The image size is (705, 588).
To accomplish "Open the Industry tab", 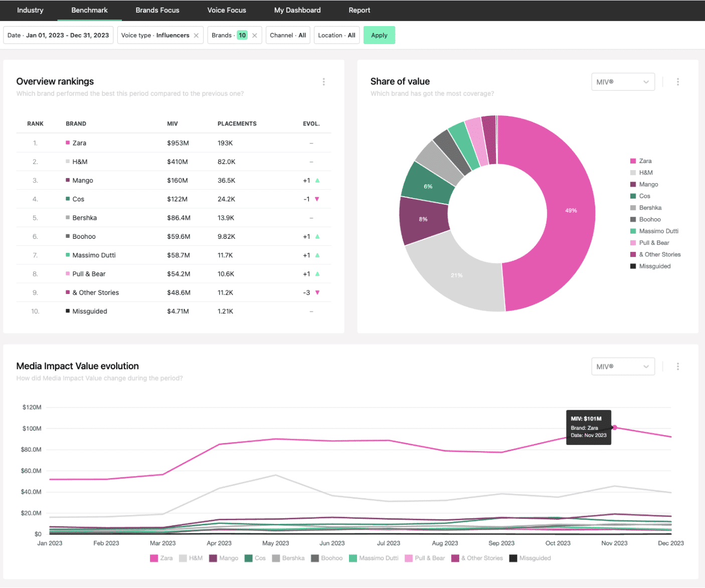I will coord(30,10).
